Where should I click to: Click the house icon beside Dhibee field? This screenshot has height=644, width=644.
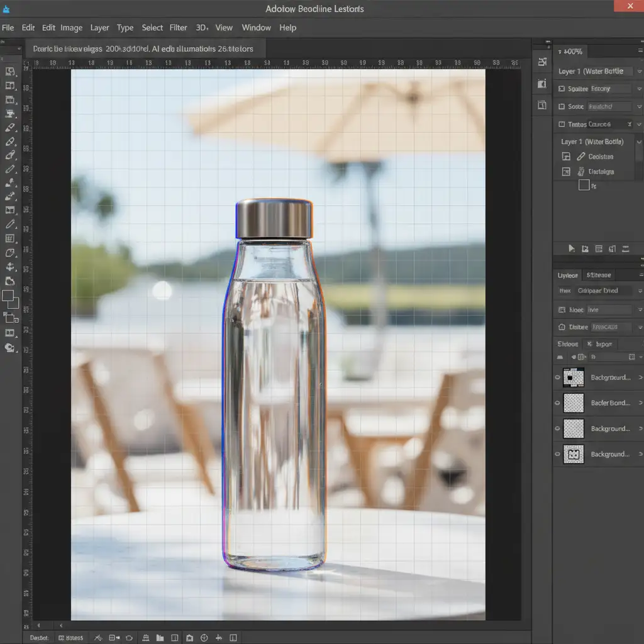pyautogui.click(x=562, y=327)
